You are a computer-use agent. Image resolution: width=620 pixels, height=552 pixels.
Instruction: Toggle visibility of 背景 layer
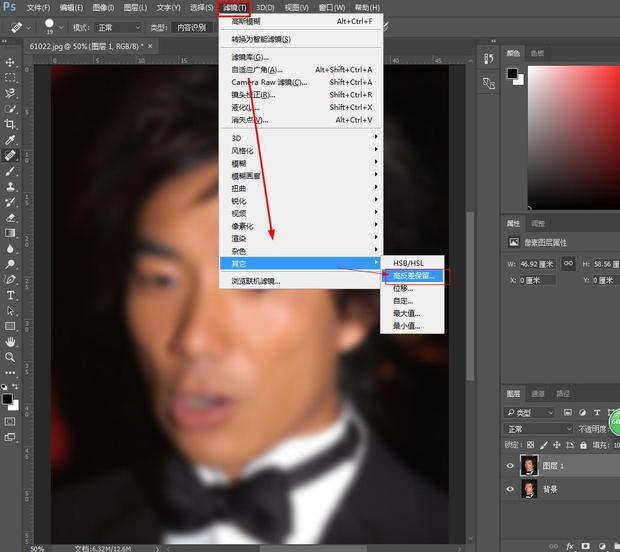(x=510, y=490)
